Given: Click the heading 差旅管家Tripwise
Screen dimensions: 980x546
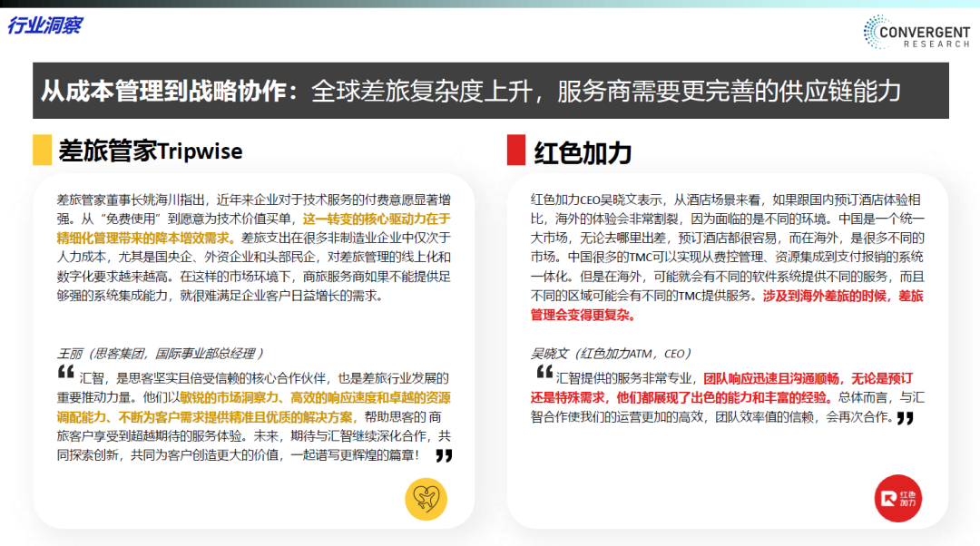Looking at the screenshot, I should (150, 151).
